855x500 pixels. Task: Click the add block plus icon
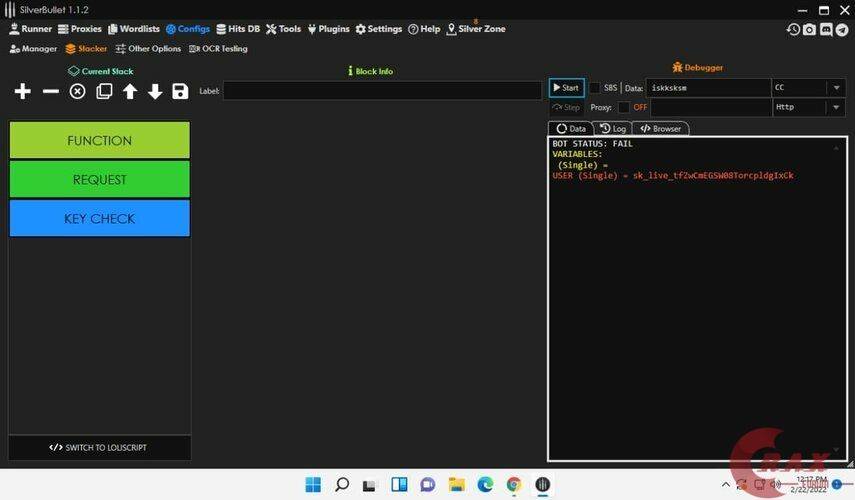coord(23,92)
